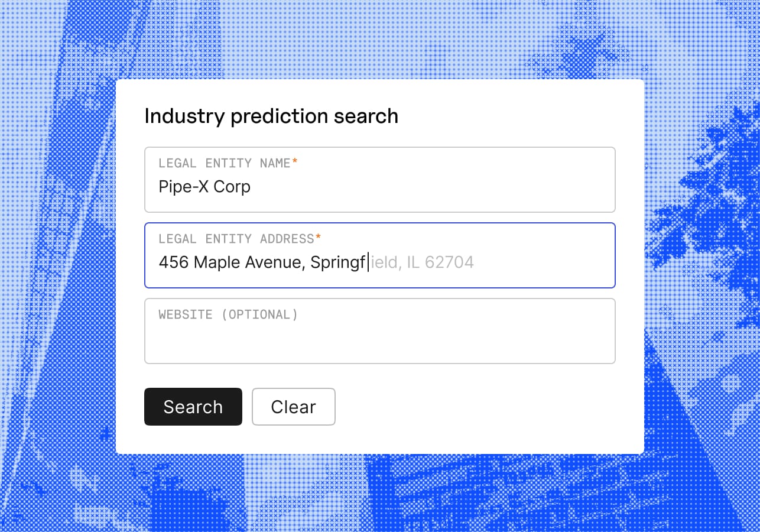Submit the form via the dark Search button
Screen dimensions: 760x532
tap(193, 407)
